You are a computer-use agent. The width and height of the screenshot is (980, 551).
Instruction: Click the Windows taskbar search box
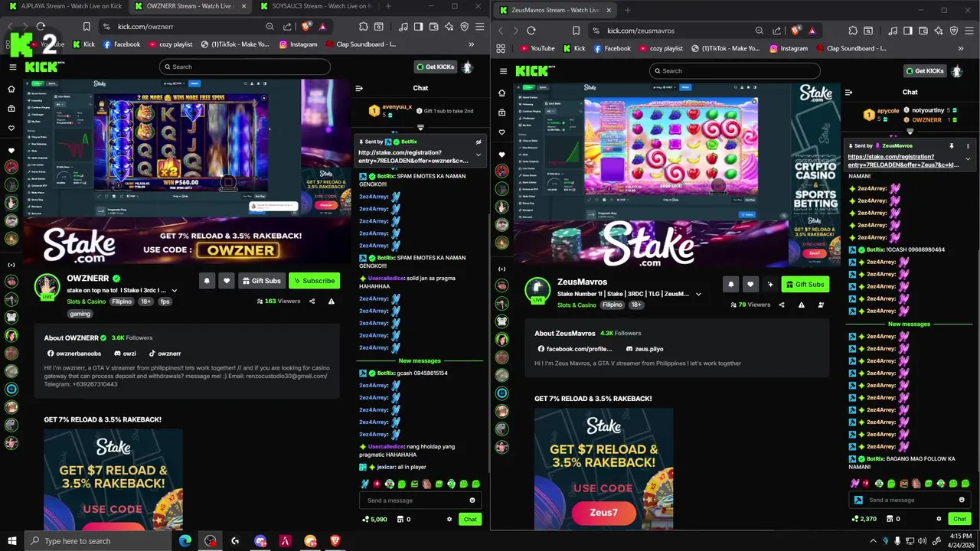[x=98, y=541]
